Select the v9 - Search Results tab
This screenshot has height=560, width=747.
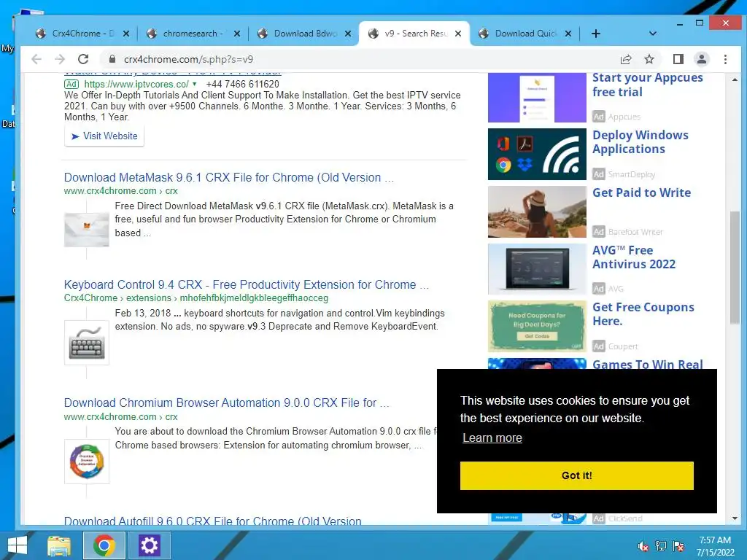414,34
